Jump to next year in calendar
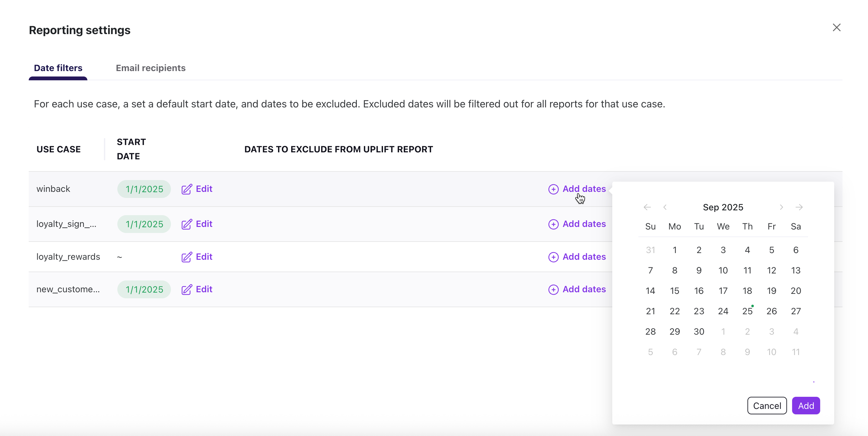 click(x=799, y=207)
